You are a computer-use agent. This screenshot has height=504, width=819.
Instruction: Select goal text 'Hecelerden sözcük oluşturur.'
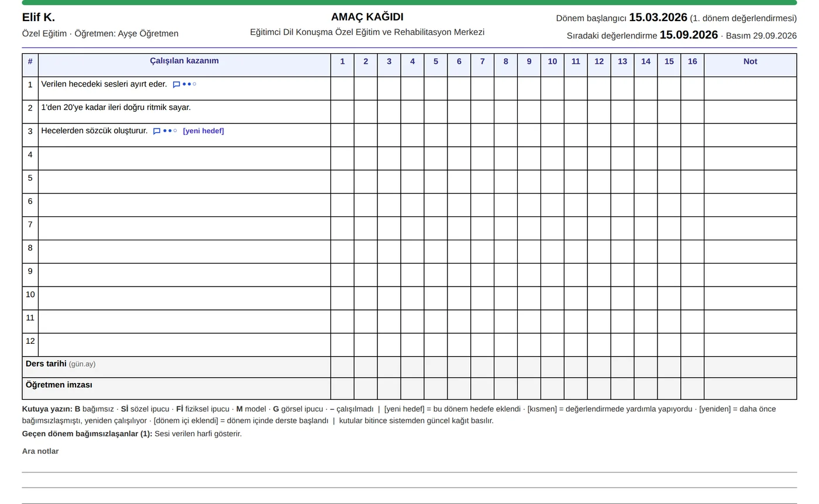click(94, 131)
